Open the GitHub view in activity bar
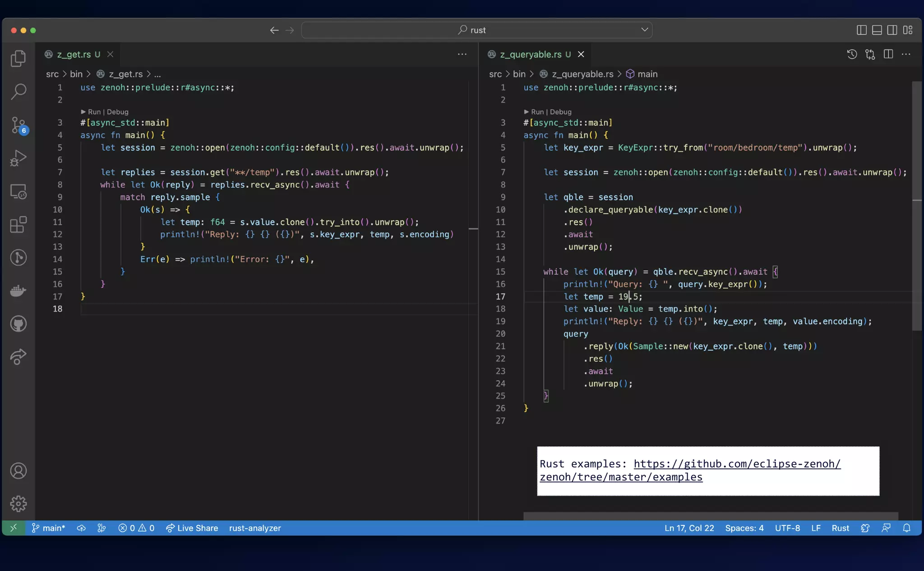This screenshot has width=924, height=571. pyautogui.click(x=18, y=324)
